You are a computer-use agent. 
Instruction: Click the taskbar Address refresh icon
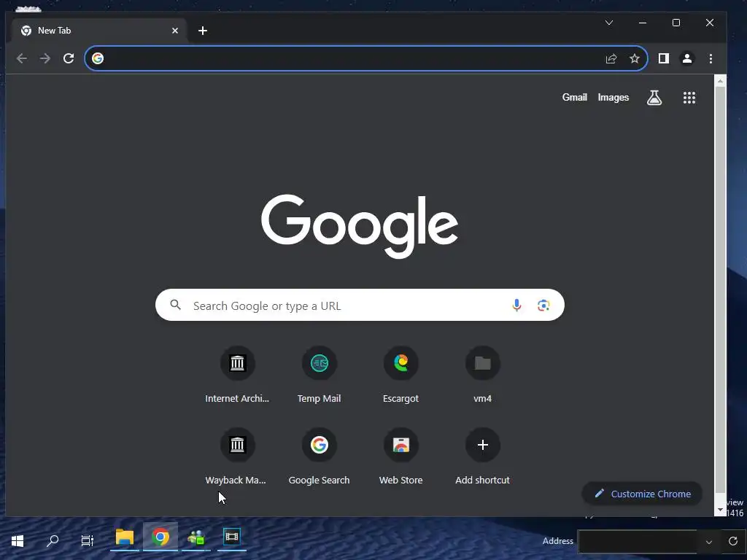pyautogui.click(x=732, y=541)
